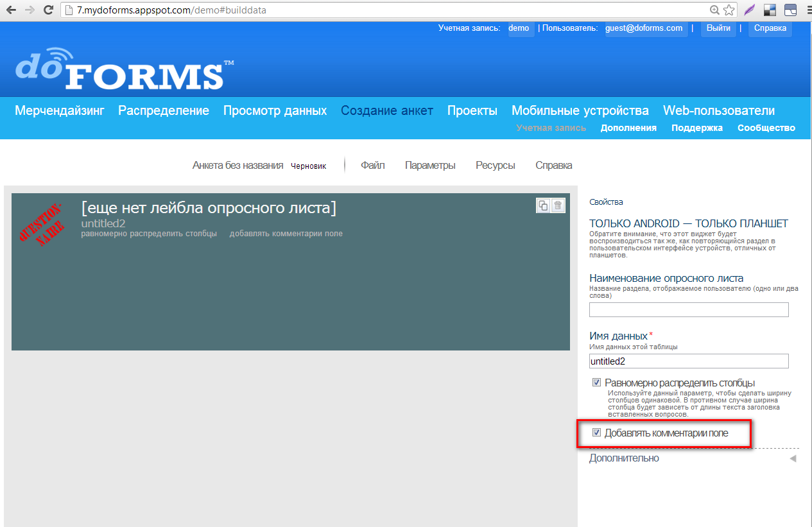Image resolution: width=812 pixels, height=527 pixels.
Task: Click the 'Наименование опросного листа' text field
Action: tap(688, 310)
